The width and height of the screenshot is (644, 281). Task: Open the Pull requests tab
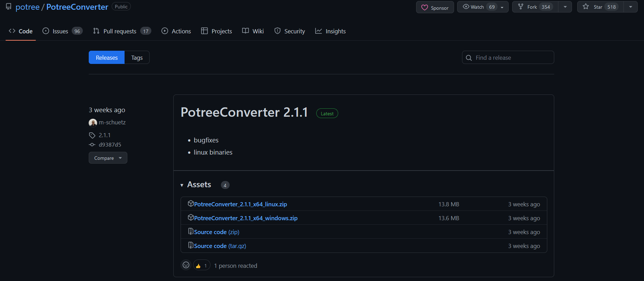[x=122, y=31]
